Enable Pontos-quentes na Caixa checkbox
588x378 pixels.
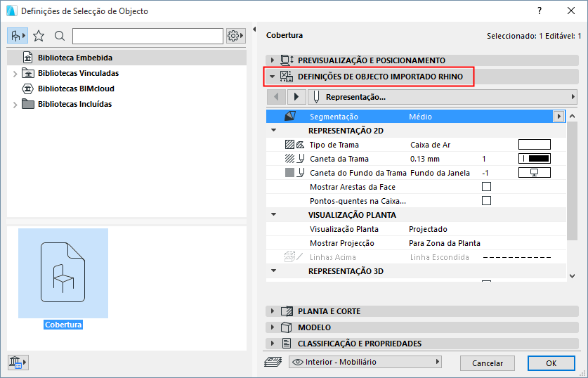click(486, 201)
